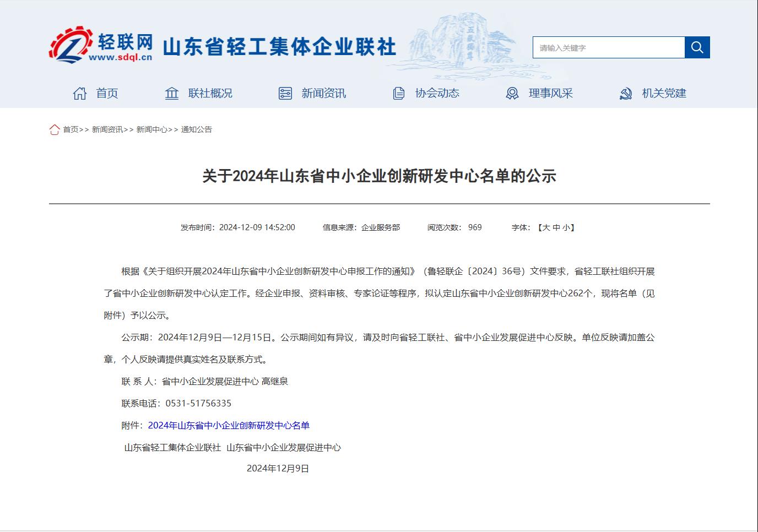Open attachment 2024年山东省中小企业创新研发中心名单
The image size is (758, 532).
229,426
